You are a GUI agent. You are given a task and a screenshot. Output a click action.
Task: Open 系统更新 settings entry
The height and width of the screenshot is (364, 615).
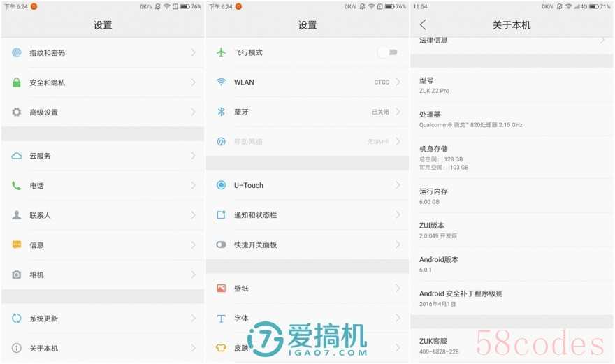click(43, 319)
